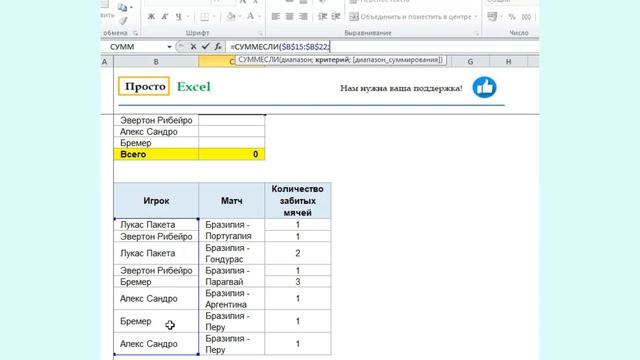Align text to the right
Image resolution: width=640 pixels, height=360 pixels.
[x=303, y=17]
